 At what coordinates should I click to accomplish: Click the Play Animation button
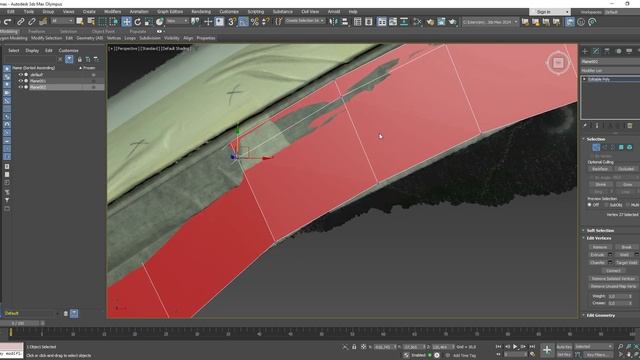515,347
